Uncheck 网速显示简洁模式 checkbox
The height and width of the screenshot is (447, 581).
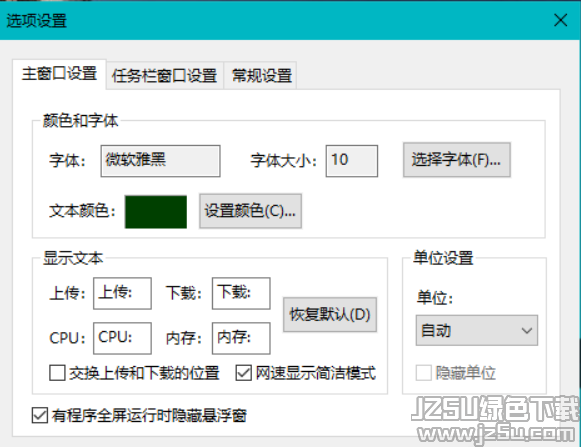[x=244, y=373]
